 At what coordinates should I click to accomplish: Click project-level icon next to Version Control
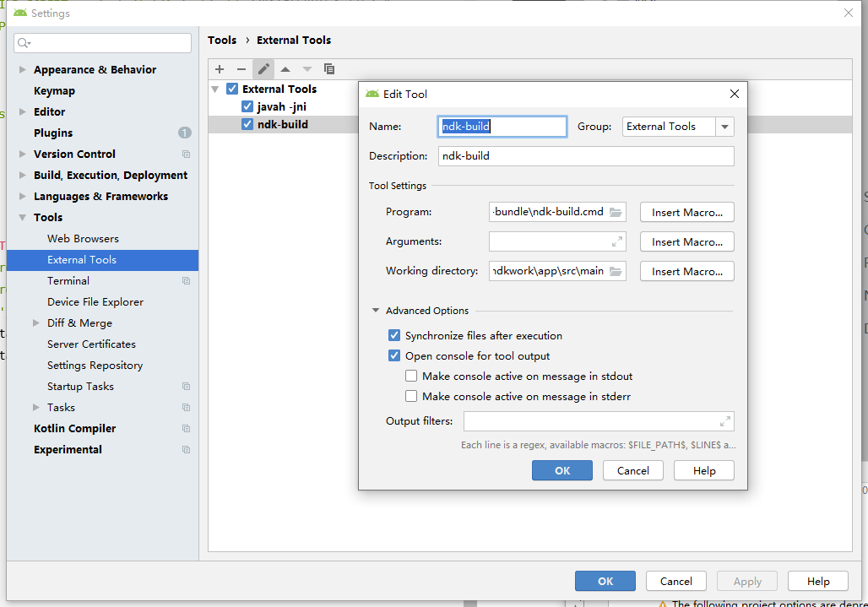pyautogui.click(x=187, y=154)
